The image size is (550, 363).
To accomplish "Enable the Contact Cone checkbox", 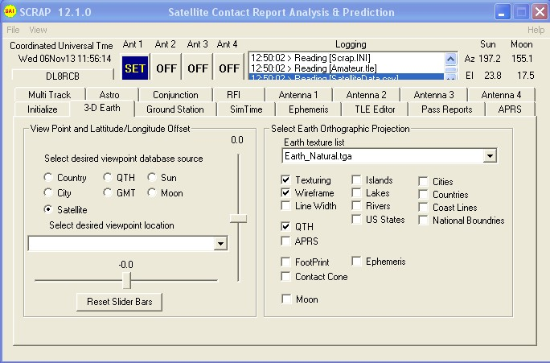I will point(286,276).
